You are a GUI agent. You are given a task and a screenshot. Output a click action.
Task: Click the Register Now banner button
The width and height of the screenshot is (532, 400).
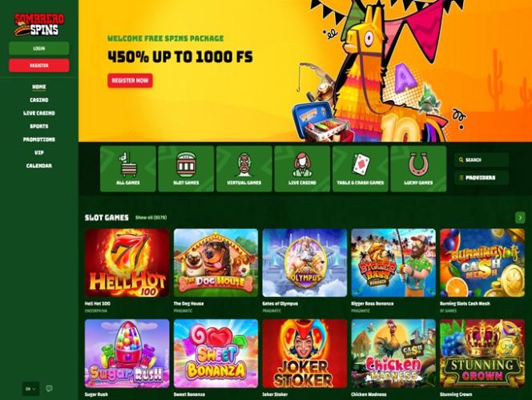[x=130, y=80]
